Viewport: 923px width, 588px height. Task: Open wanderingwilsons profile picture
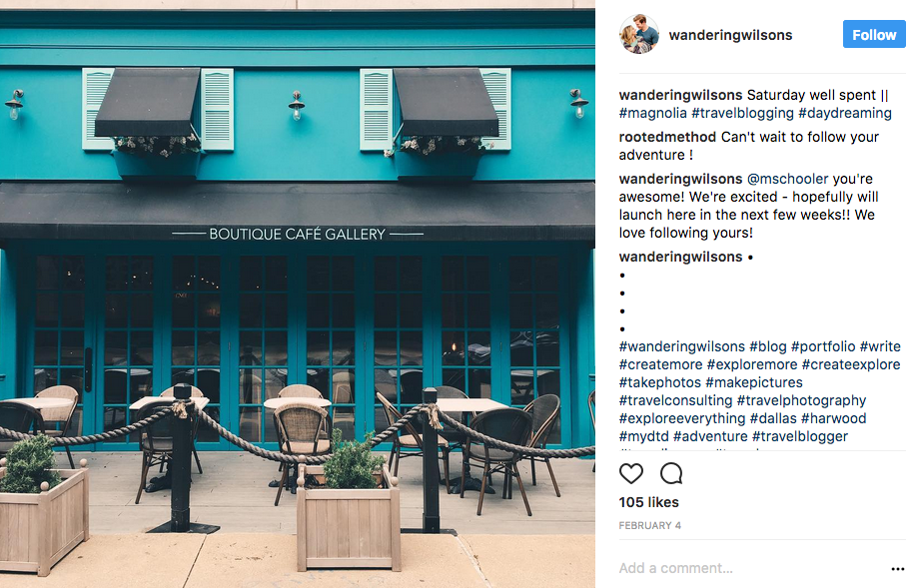coord(638,35)
